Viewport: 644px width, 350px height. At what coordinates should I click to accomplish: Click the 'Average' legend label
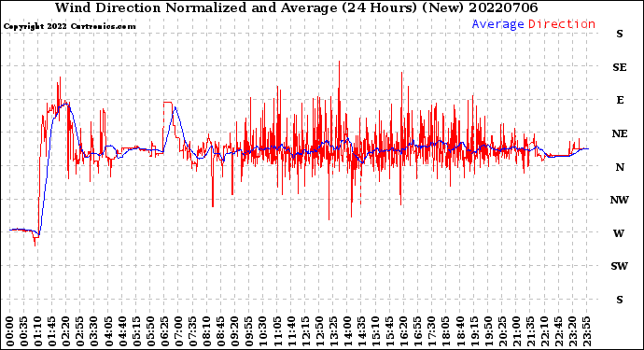click(x=497, y=24)
